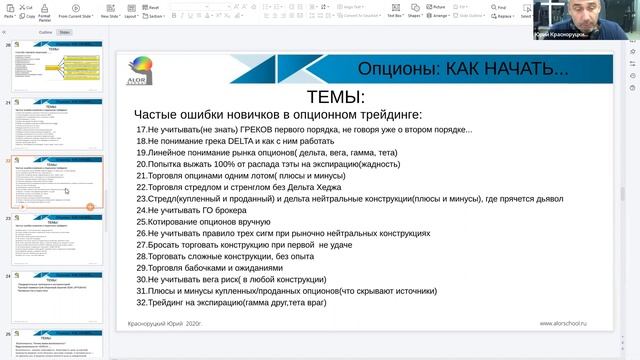Open the shape Fill dropdown
Screen dimensions: 640x360
[460, 7]
